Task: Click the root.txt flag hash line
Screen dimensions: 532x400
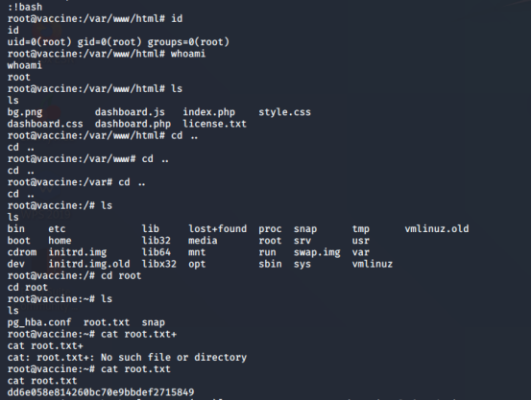Action: pyautogui.click(x=101, y=392)
